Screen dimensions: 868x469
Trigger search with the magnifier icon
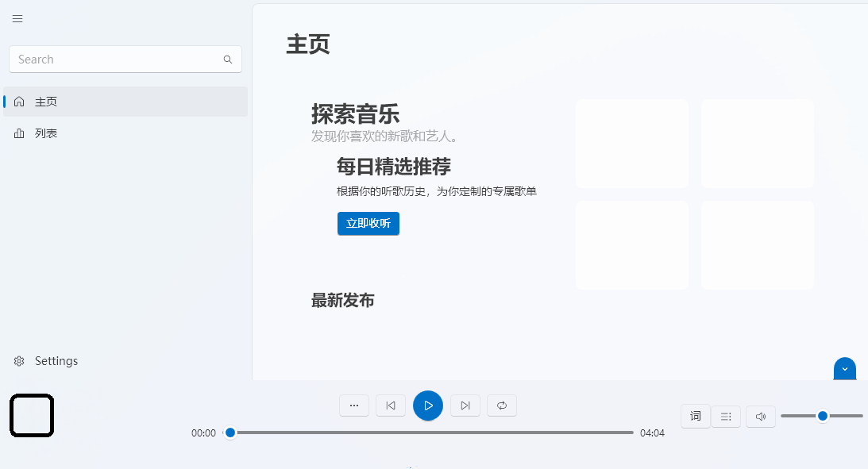(227, 59)
